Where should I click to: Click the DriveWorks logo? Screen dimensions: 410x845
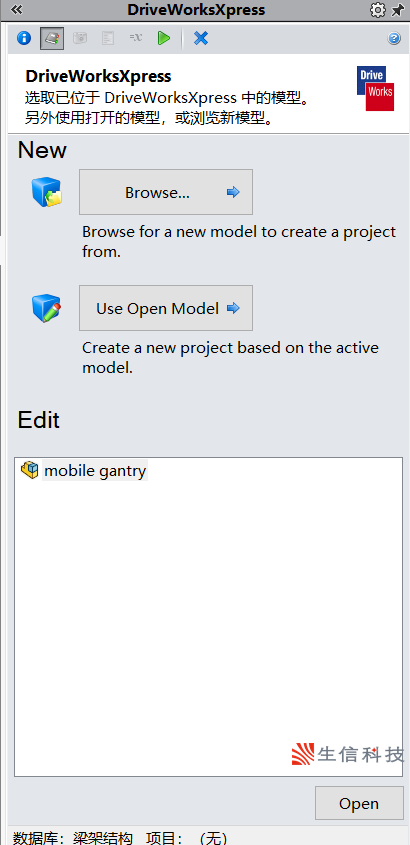[x=376, y=88]
